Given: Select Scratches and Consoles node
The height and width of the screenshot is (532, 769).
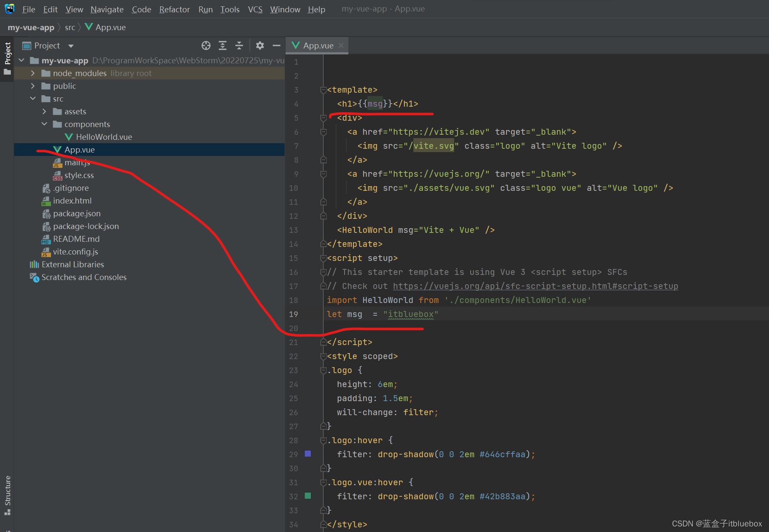Looking at the screenshot, I should point(84,277).
